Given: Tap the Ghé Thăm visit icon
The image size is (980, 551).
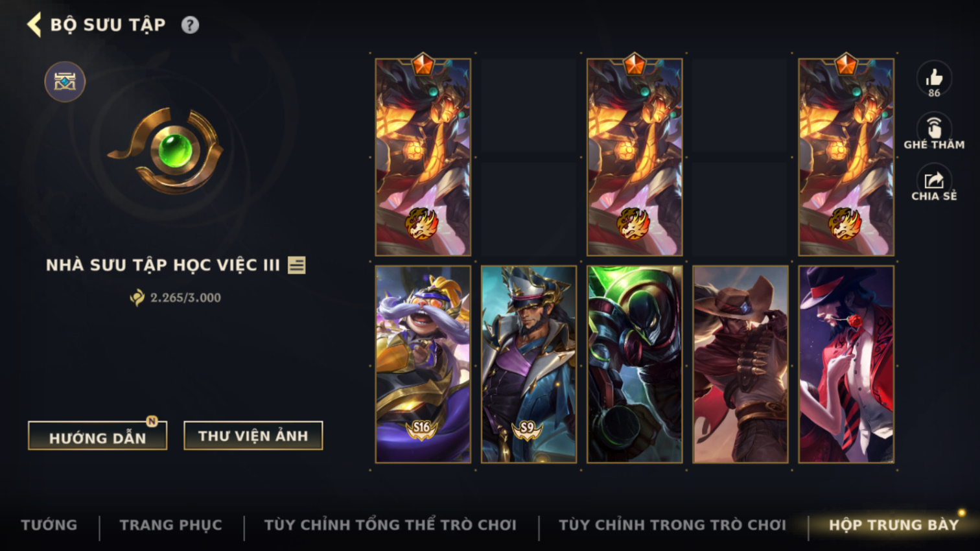Looking at the screenshot, I should (x=934, y=128).
